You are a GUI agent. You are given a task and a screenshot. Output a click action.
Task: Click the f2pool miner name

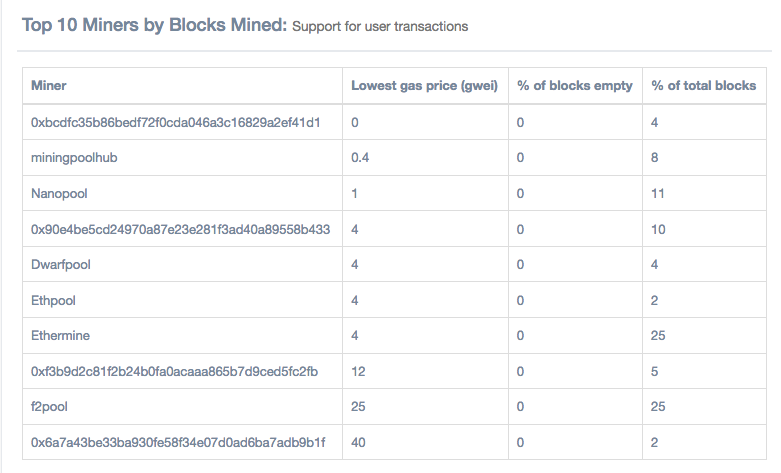tap(51, 407)
